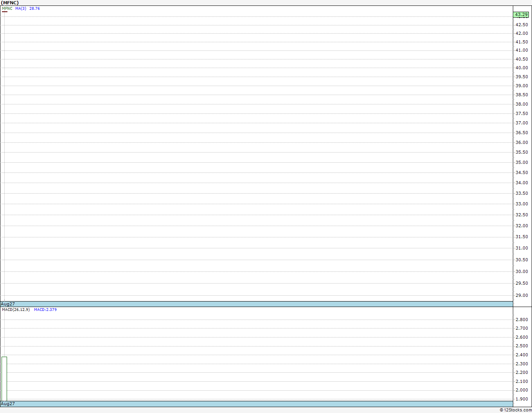The width and height of the screenshot is (532, 413).
Task: Click the 2.400 MACD axis label
Action: point(521,355)
